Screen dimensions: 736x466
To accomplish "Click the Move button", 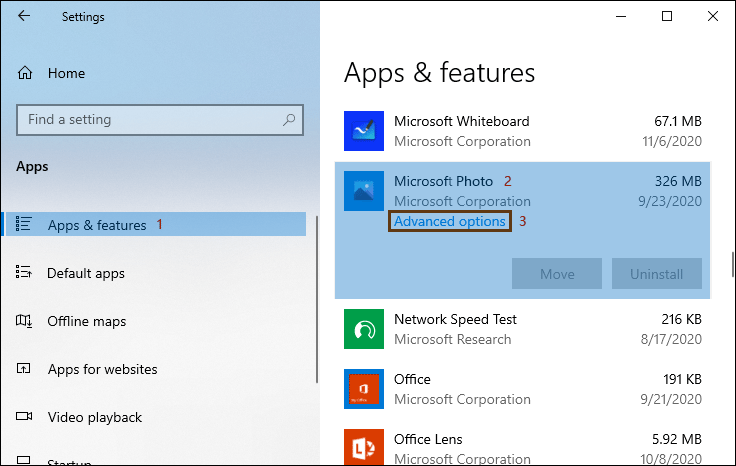I will [557, 274].
